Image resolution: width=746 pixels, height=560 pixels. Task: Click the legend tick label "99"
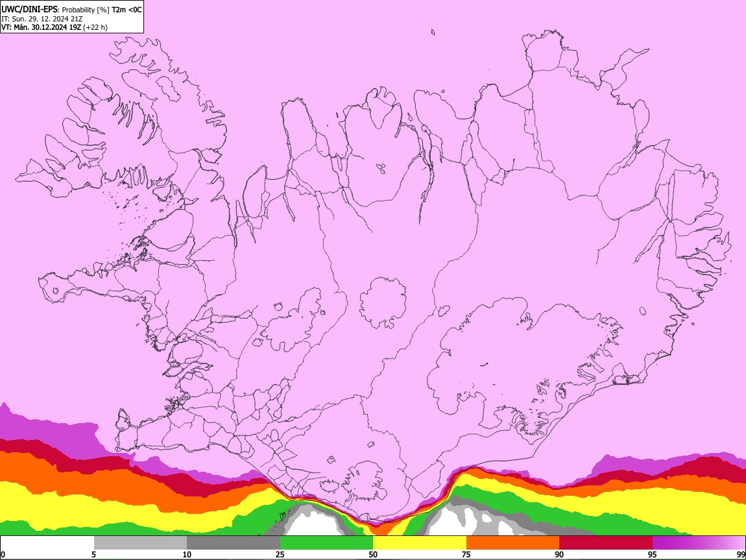pos(740,555)
